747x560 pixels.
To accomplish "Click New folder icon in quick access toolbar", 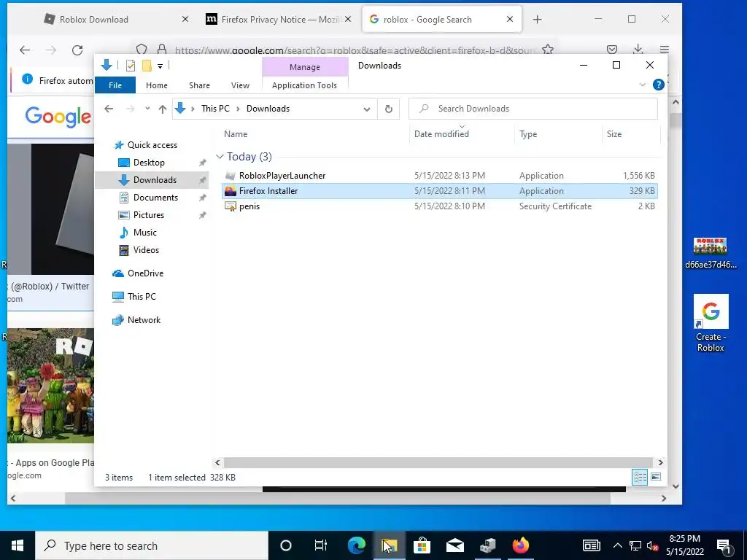I will pos(147,66).
